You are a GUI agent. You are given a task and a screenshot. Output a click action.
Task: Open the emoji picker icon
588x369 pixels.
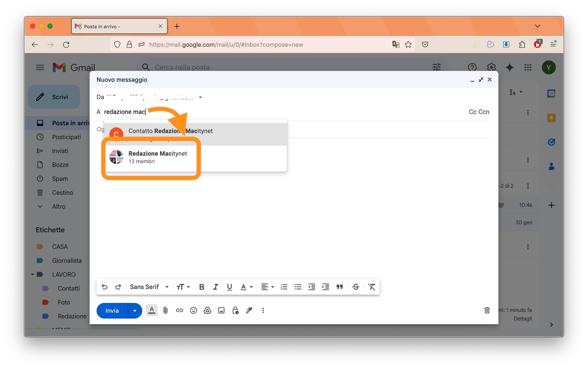[193, 310]
